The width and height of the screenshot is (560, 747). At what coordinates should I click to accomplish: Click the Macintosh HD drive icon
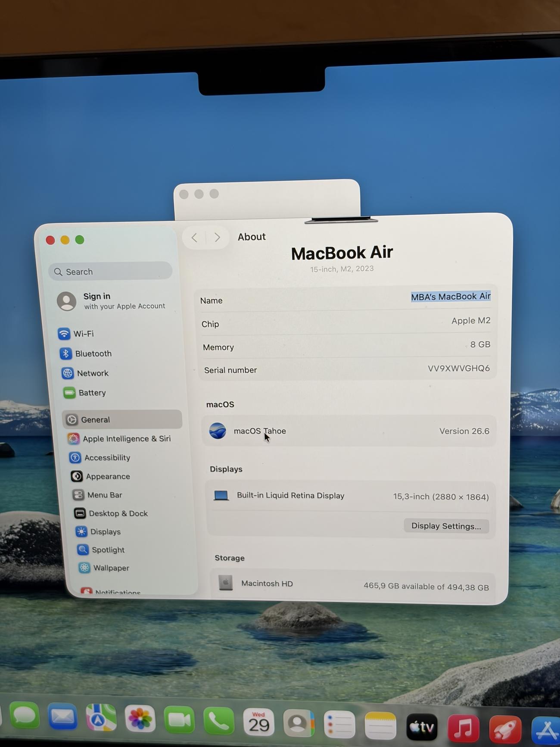225,583
